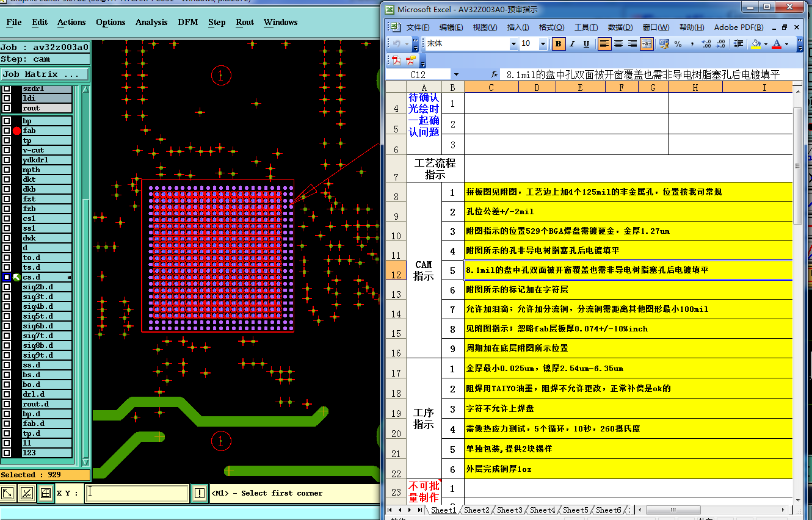
Task: Switch to Sheet3 tab
Action: pos(509,510)
